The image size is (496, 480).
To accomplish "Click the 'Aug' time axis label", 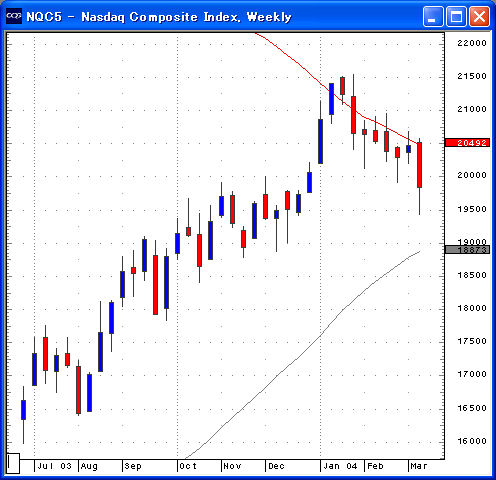I will (89, 466).
